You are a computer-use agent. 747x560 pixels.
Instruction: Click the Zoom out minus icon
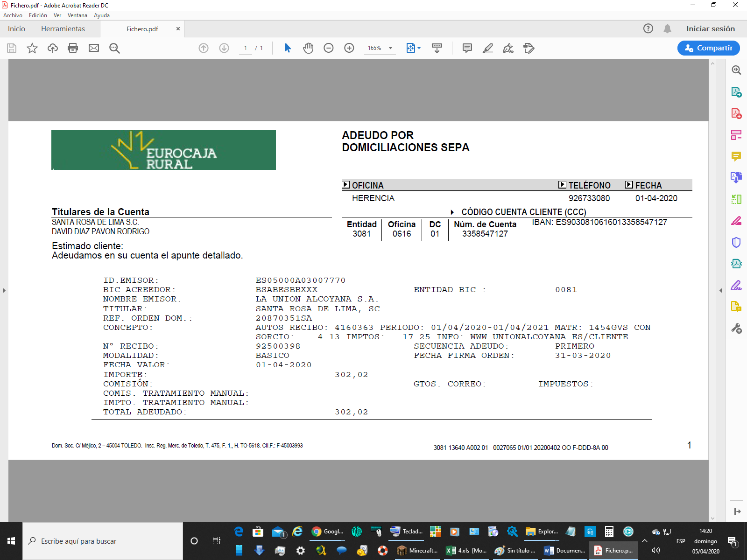pyautogui.click(x=329, y=48)
